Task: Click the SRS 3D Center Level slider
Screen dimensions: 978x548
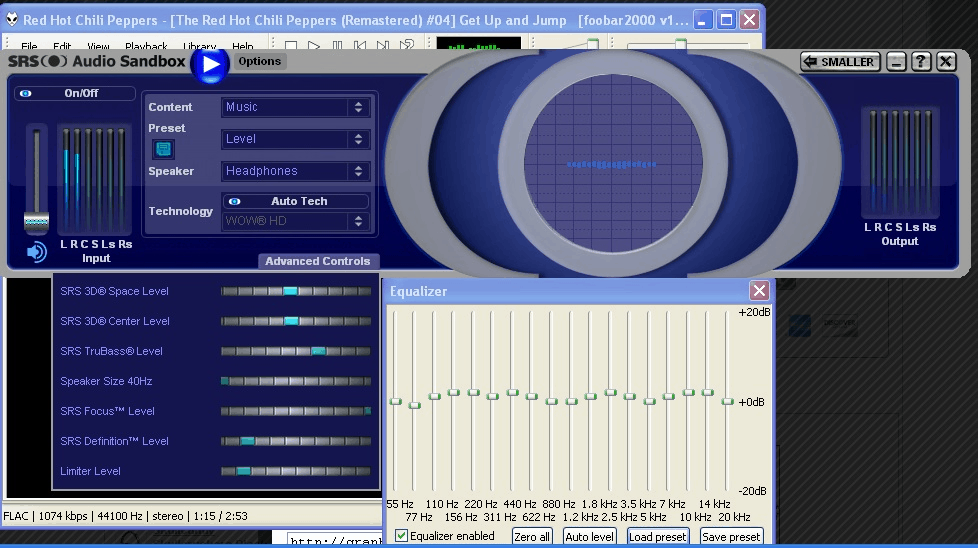Action: 296,321
